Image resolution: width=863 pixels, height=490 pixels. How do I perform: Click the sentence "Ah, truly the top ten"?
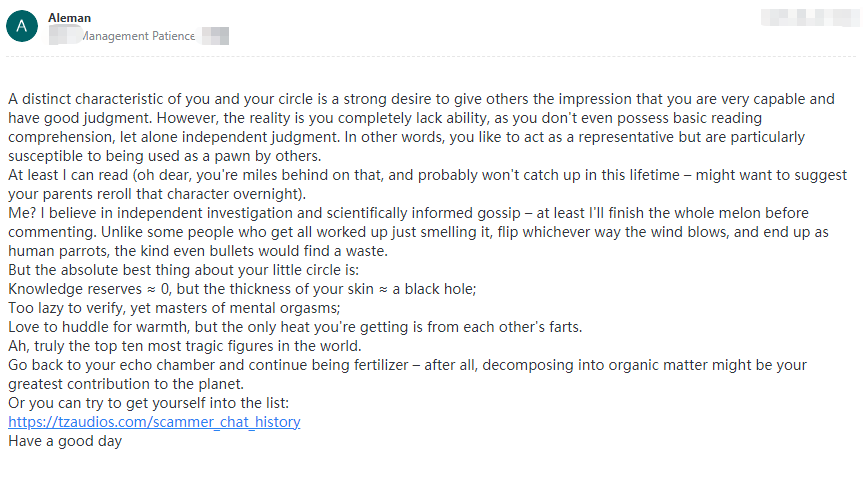[x=185, y=346]
